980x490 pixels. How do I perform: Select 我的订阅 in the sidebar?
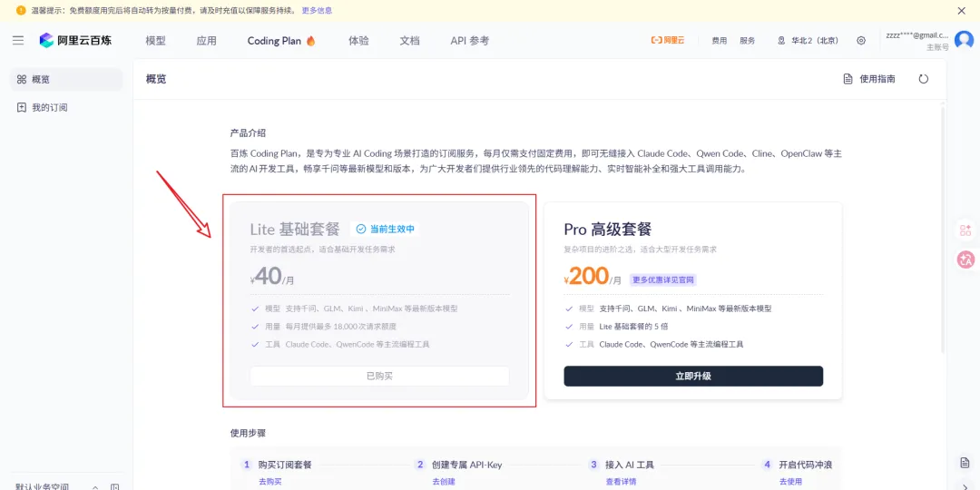pyautogui.click(x=50, y=108)
